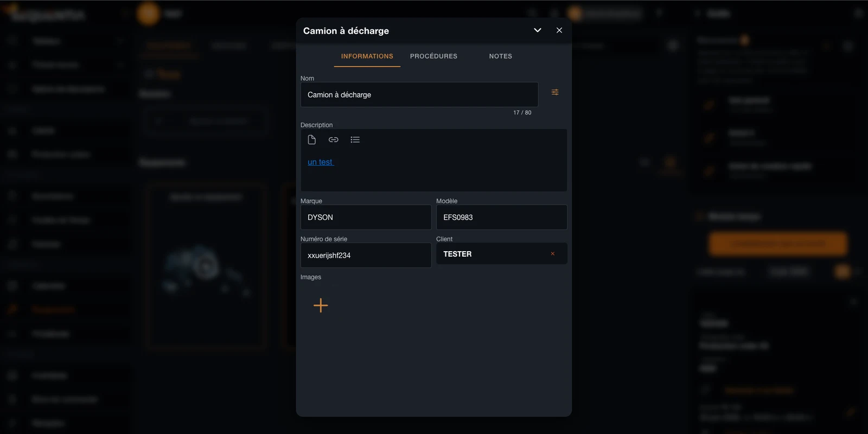Screen dimensions: 868x434
Task: Clear the TESTER client selection
Action: [x=553, y=254]
